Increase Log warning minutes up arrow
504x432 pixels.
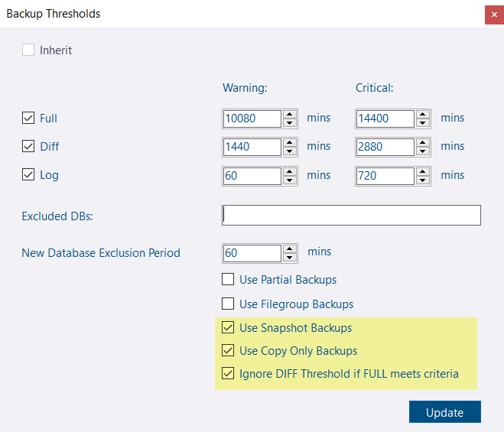[290, 171]
